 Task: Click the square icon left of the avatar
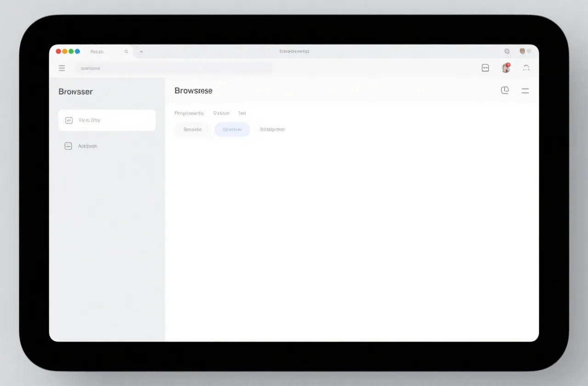(x=485, y=68)
